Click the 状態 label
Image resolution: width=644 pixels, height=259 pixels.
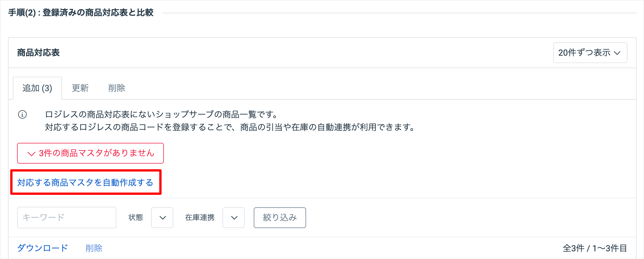pyautogui.click(x=136, y=218)
